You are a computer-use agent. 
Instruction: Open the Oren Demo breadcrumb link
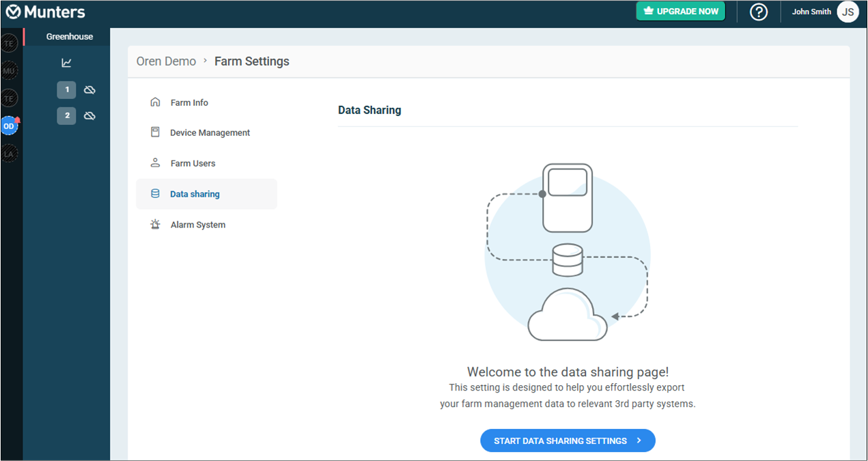pyautogui.click(x=166, y=61)
